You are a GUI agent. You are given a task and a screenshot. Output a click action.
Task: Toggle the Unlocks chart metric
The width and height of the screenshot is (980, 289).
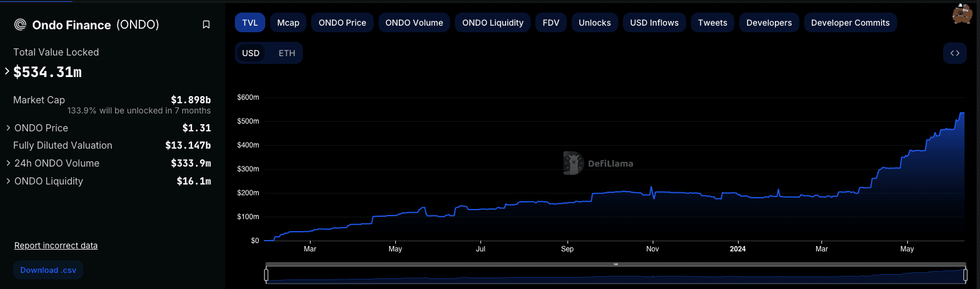click(x=595, y=23)
